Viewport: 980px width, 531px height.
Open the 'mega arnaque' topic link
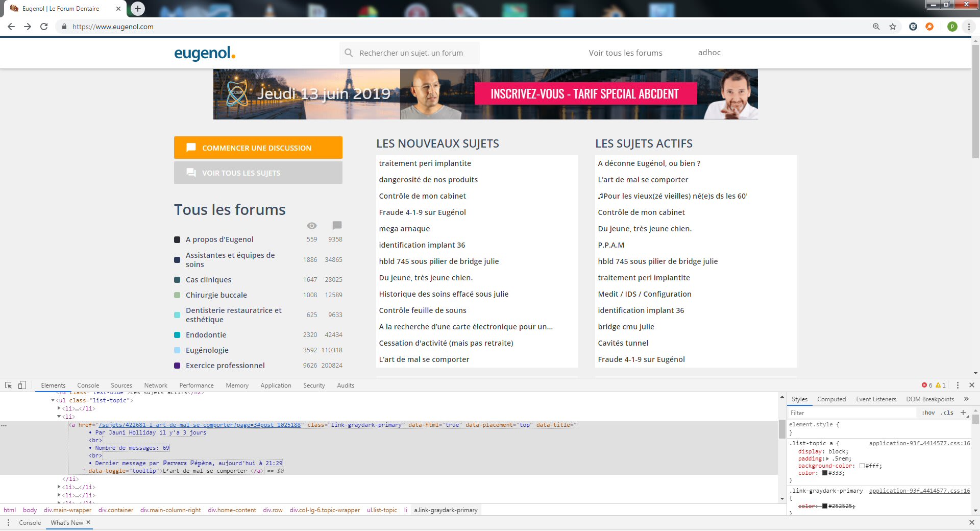tap(404, 229)
